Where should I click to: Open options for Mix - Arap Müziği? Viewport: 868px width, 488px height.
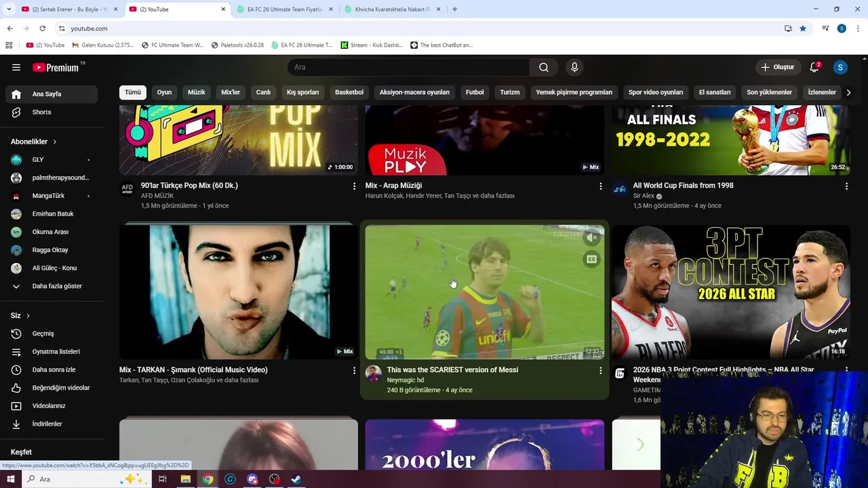point(600,186)
